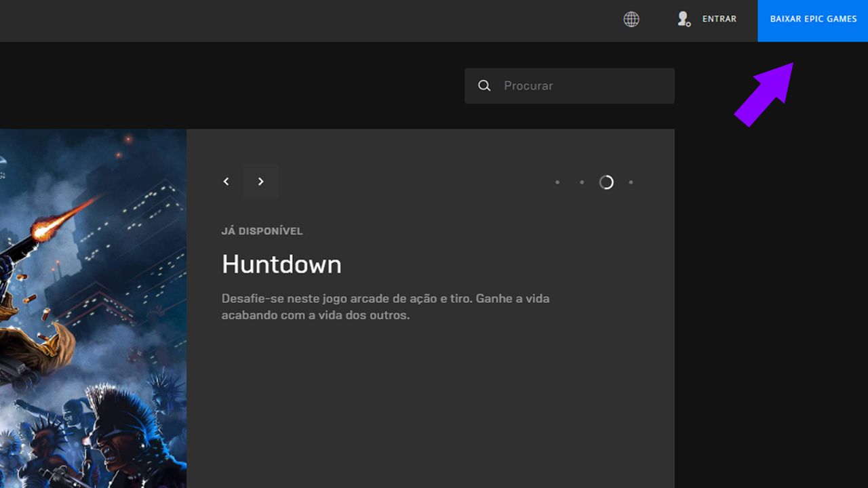Select the fourth carousel indicator dot

click(x=631, y=182)
